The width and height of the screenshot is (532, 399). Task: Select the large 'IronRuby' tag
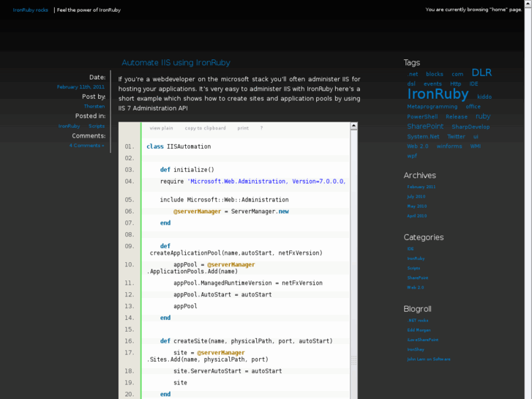point(438,94)
